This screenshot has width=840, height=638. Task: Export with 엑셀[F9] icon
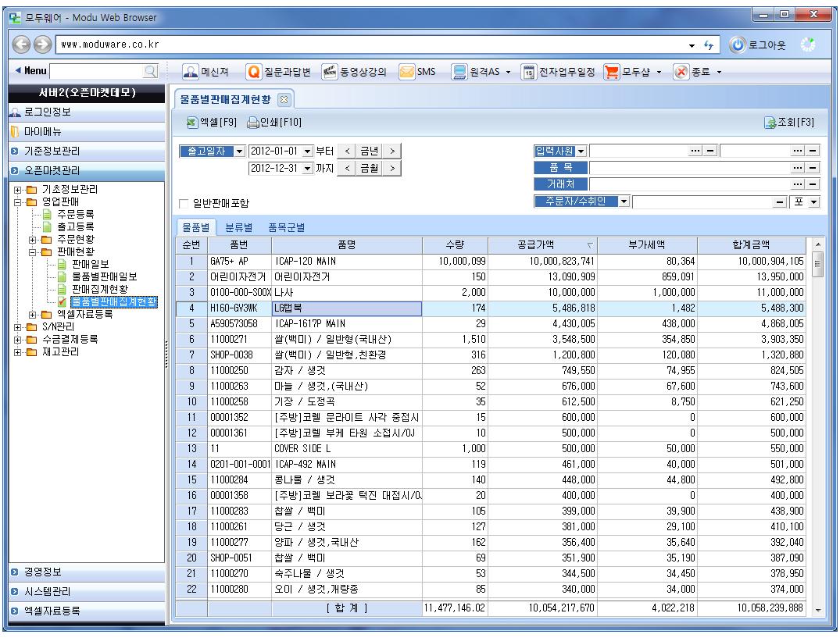193,122
